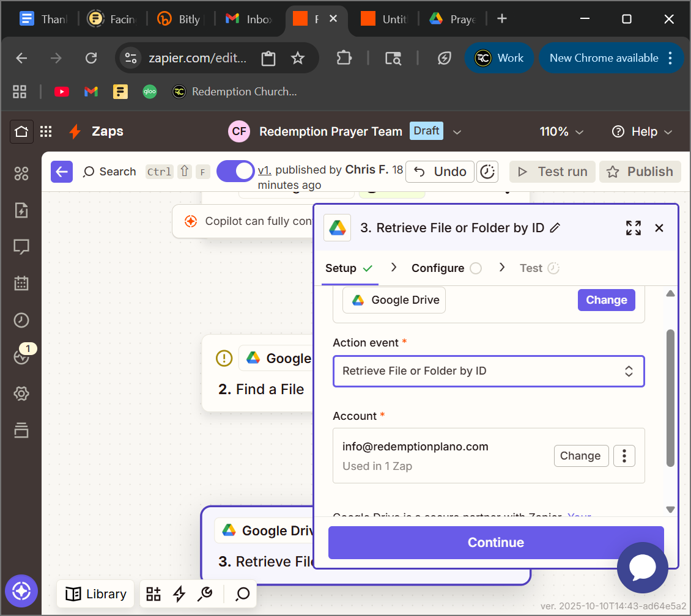Open the settings gear in left sidebar
The height and width of the screenshot is (616, 691).
pyautogui.click(x=21, y=394)
